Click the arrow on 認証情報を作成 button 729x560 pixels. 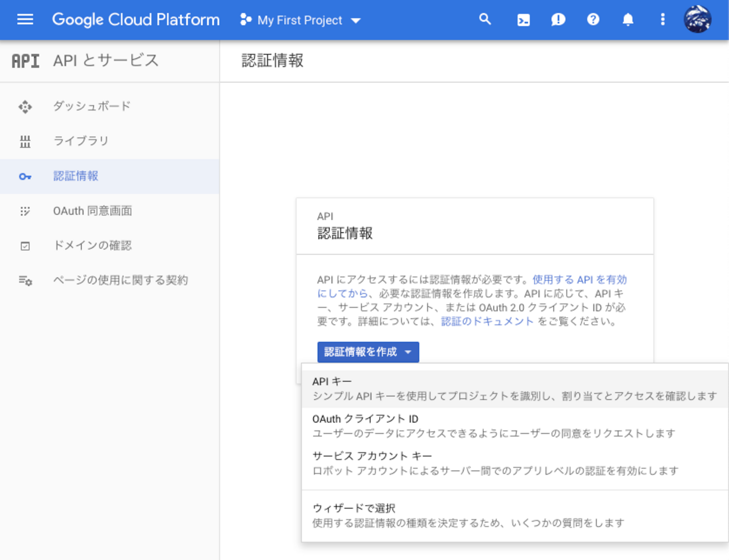pyautogui.click(x=408, y=352)
